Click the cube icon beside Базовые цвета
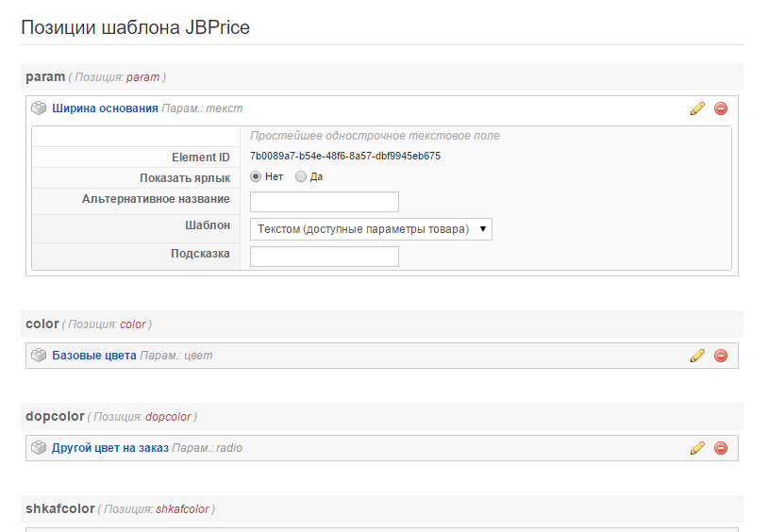This screenshot has height=532, width=768. point(39,356)
